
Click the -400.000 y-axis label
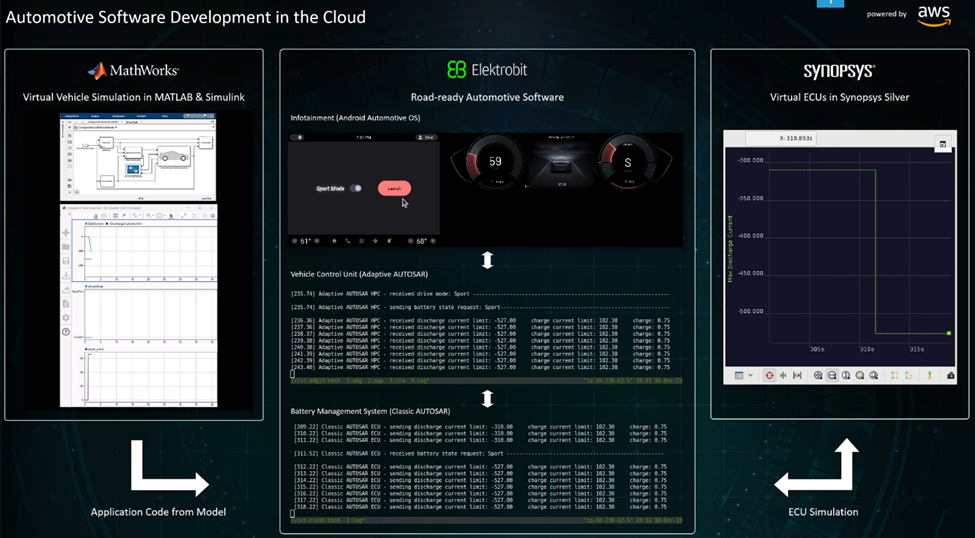750,236
